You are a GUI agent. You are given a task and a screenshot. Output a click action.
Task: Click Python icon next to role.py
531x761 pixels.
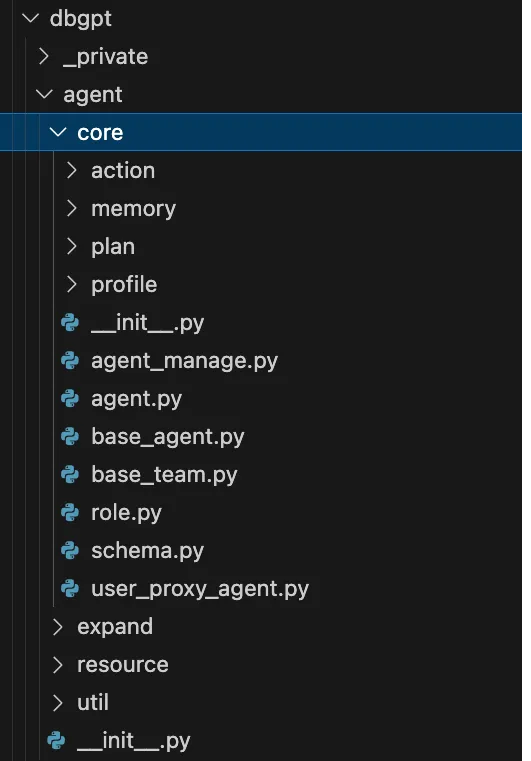(70, 513)
